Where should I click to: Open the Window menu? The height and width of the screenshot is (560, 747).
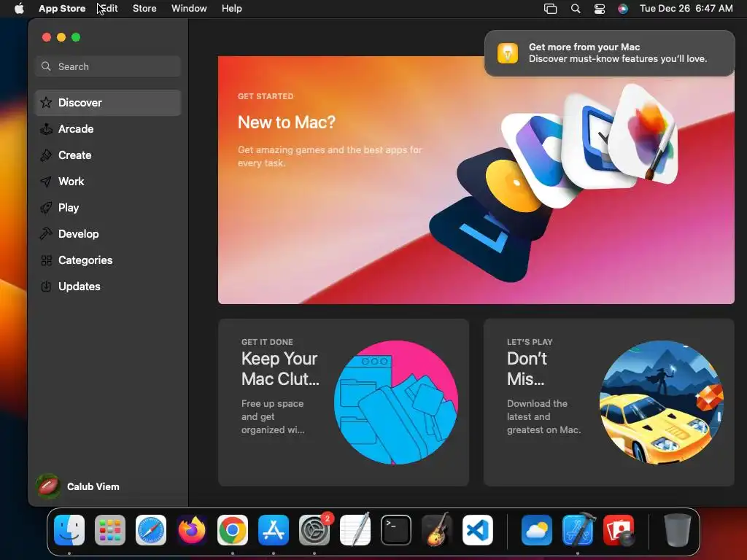coord(189,9)
